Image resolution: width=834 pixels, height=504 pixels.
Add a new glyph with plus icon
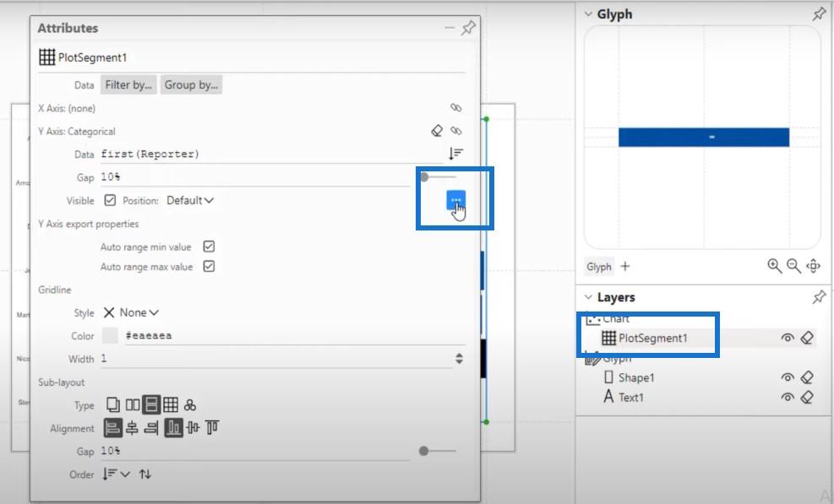coord(625,267)
